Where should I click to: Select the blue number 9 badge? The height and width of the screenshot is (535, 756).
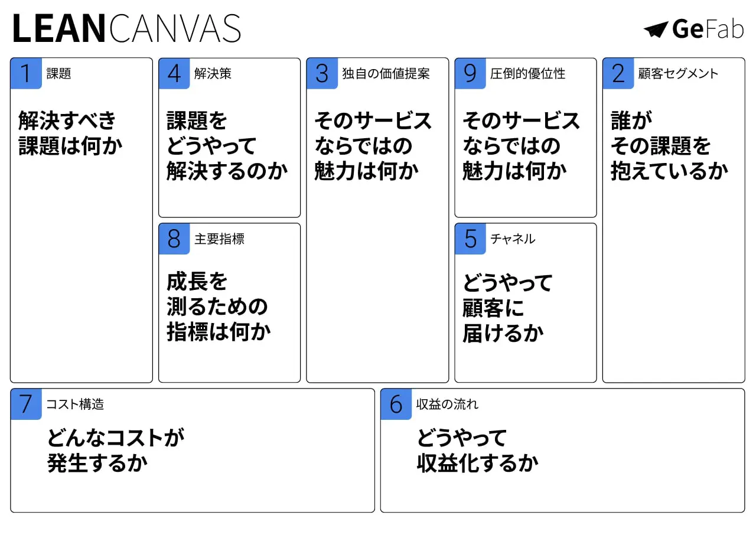(x=470, y=74)
